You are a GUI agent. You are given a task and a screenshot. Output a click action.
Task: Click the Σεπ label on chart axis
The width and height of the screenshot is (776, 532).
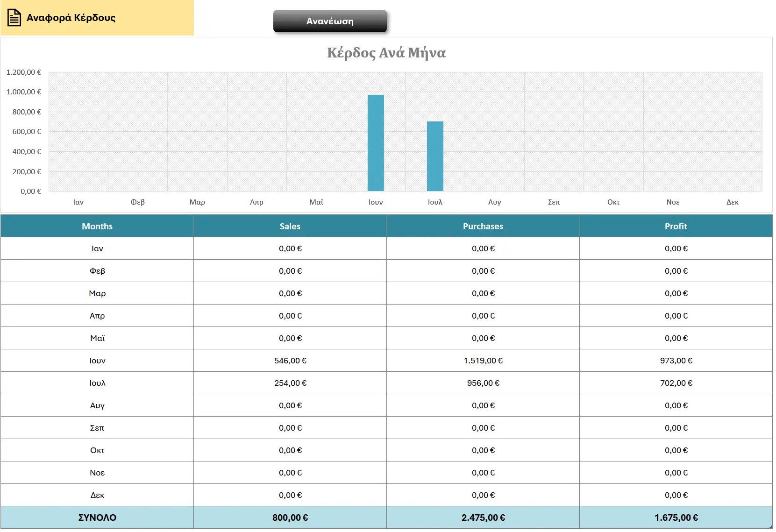tap(554, 202)
